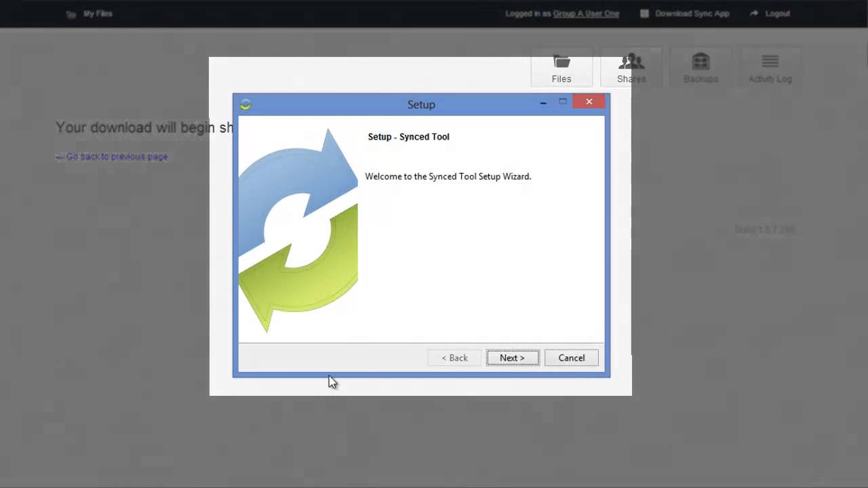868x488 pixels.
Task: Click the 'Setup' window title text
Action: coord(421,104)
